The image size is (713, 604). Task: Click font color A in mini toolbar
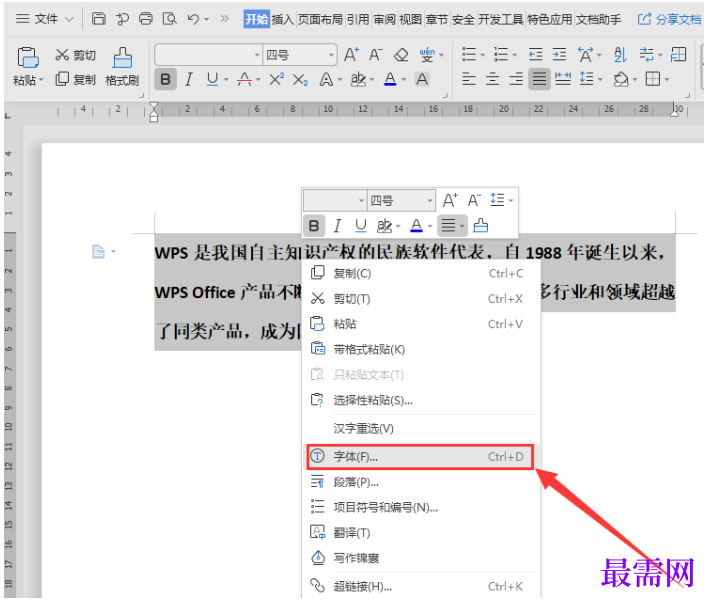click(417, 226)
